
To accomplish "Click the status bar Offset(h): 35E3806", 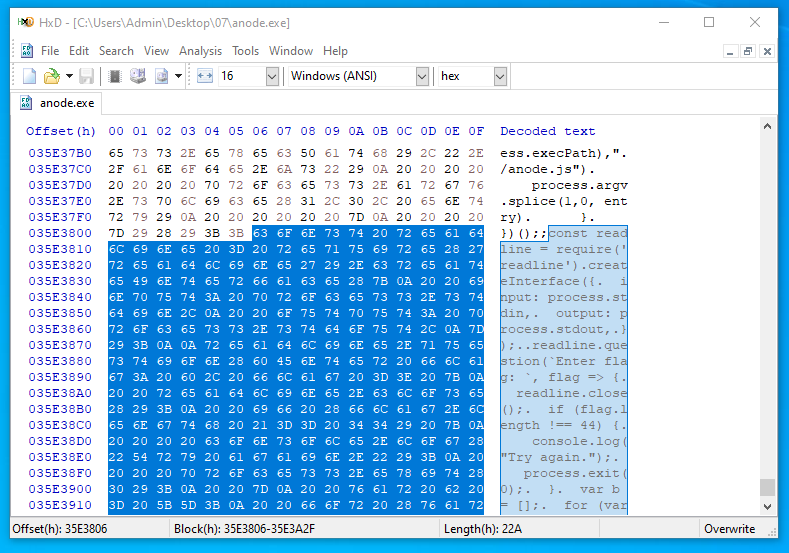I will coord(59,529).
